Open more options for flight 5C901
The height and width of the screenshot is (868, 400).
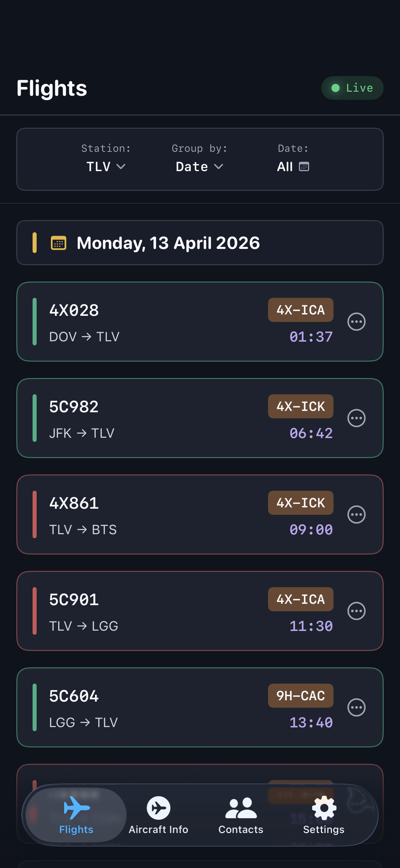point(356,611)
